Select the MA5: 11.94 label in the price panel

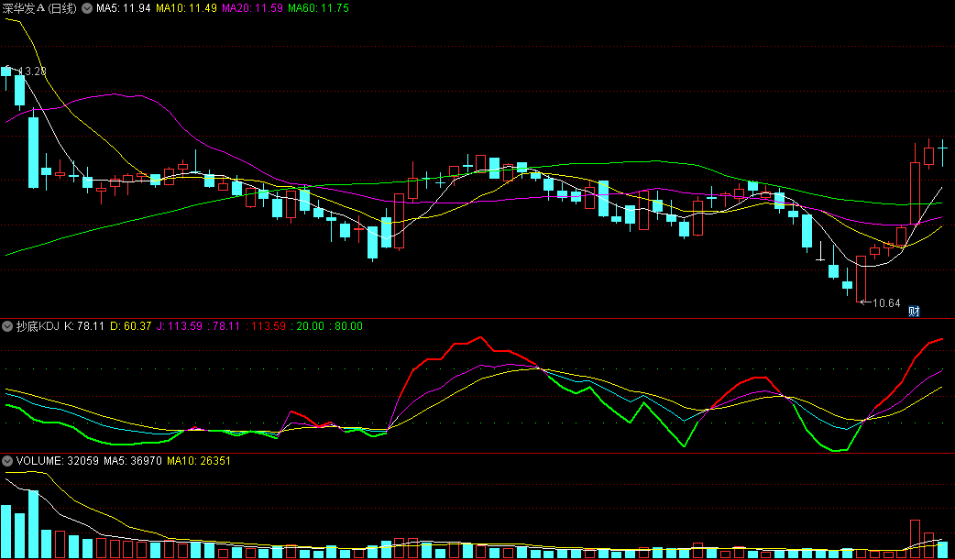[124, 8]
